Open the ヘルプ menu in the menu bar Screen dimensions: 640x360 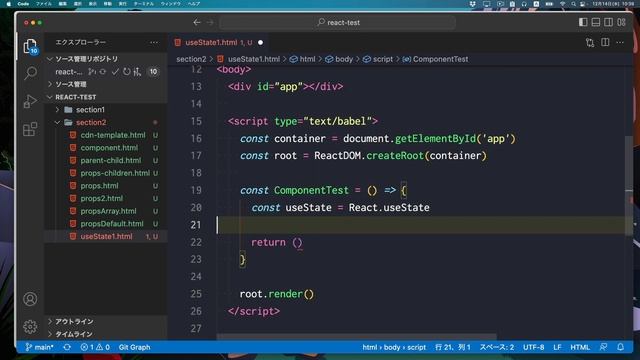[193, 4]
